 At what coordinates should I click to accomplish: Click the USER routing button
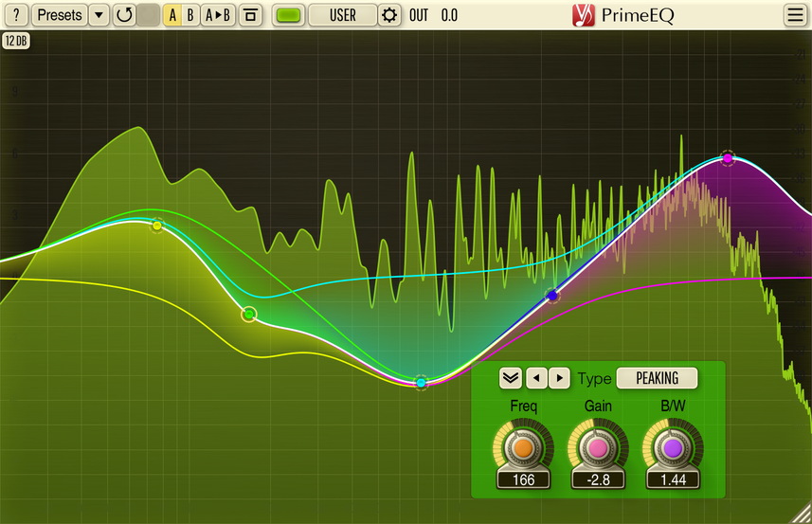pyautogui.click(x=342, y=15)
